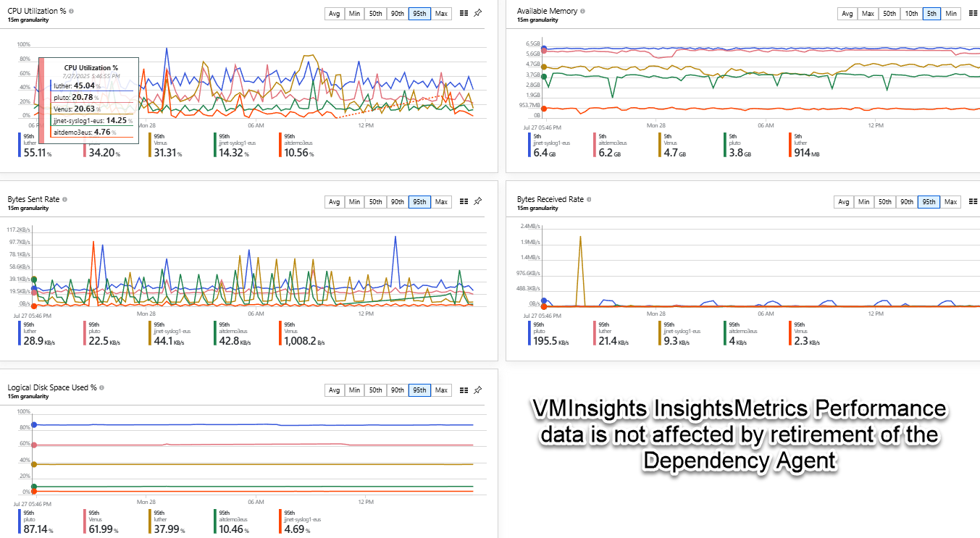Toggle legend icon on Bytes Sent Rate chart

click(464, 202)
